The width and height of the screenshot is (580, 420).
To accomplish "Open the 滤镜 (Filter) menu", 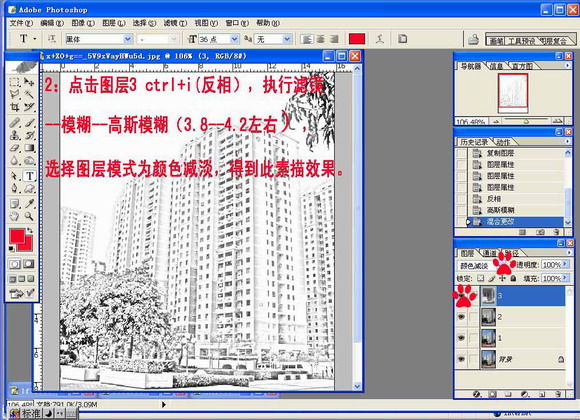I will coord(175,23).
